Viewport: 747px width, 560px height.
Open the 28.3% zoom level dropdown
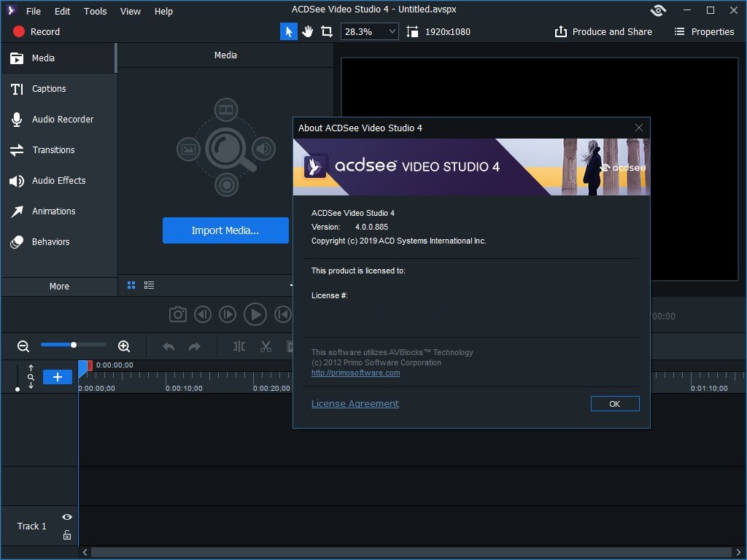370,31
